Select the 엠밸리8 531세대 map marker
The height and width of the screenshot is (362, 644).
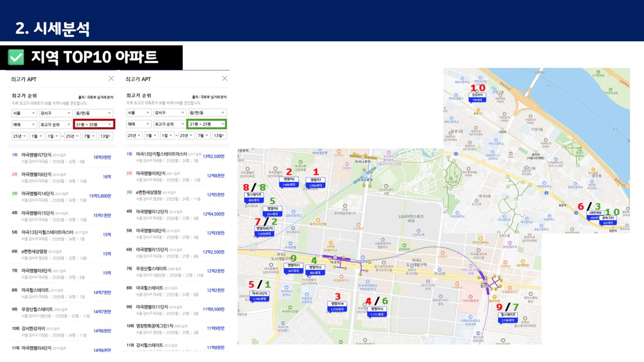(x=273, y=211)
